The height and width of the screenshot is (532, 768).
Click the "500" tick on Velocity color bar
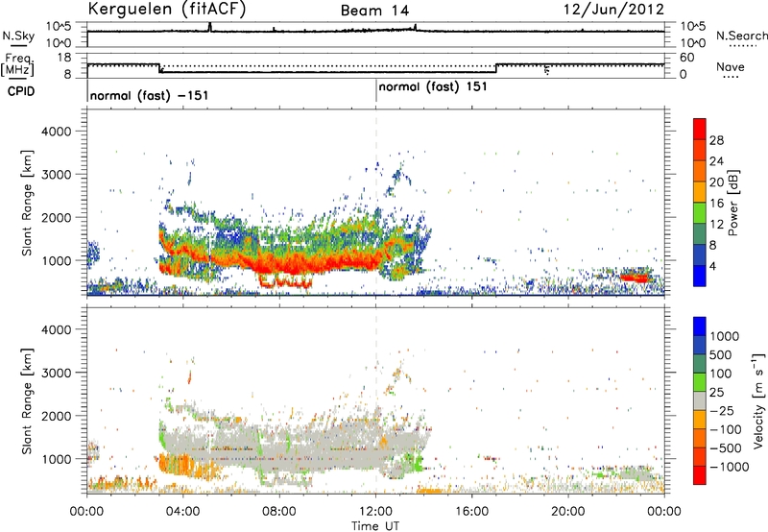721,354
